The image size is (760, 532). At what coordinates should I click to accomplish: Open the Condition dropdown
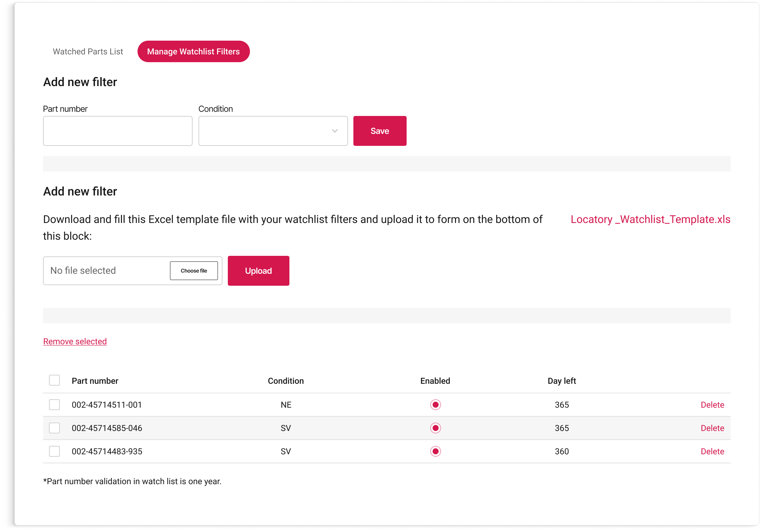[273, 131]
